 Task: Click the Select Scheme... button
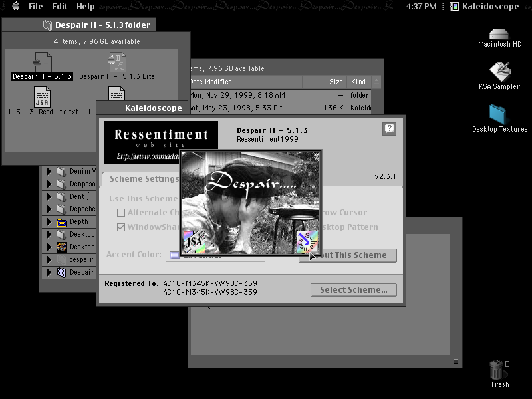click(354, 290)
